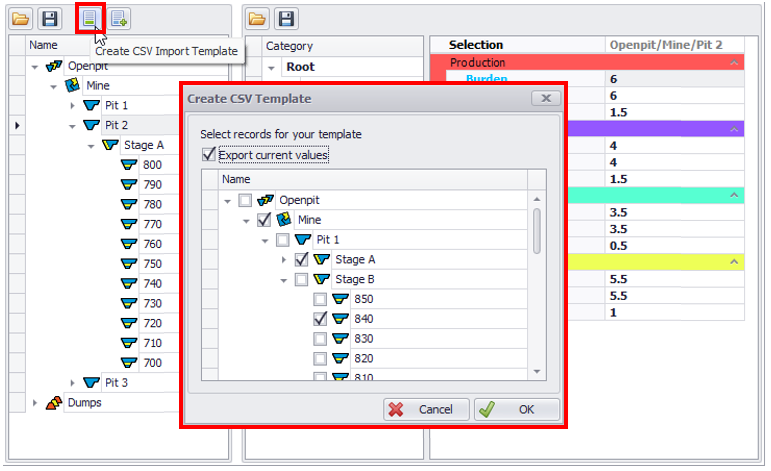Screen dimensions: 771x471
Task: Select Mine icon in left tree
Action: [72, 86]
